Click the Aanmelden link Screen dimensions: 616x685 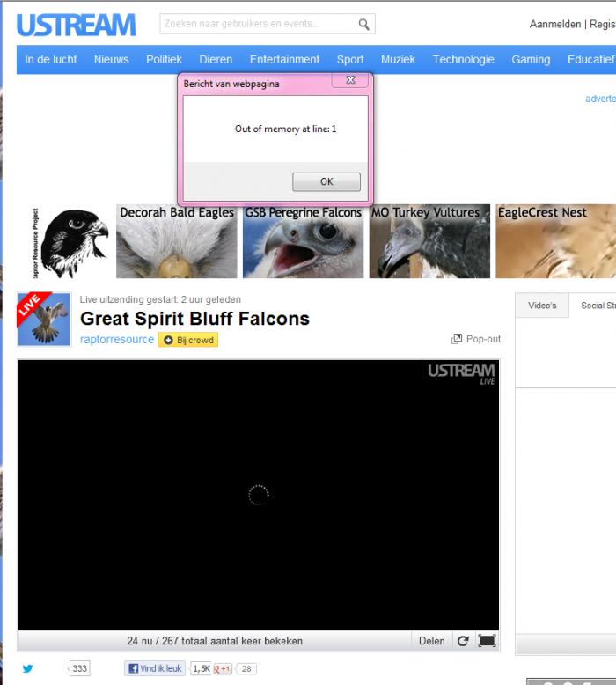click(555, 24)
